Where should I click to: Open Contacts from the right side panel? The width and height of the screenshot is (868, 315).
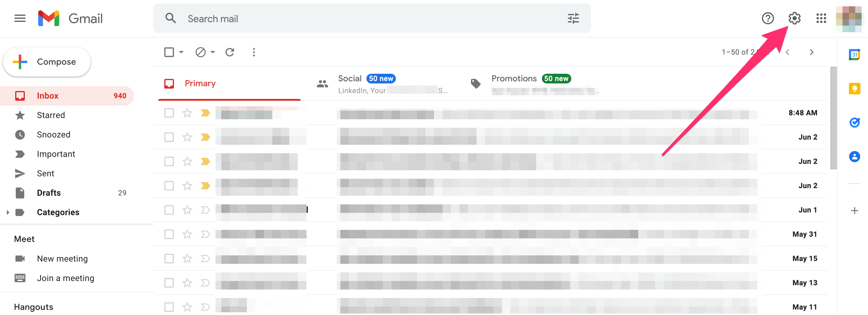[855, 156]
